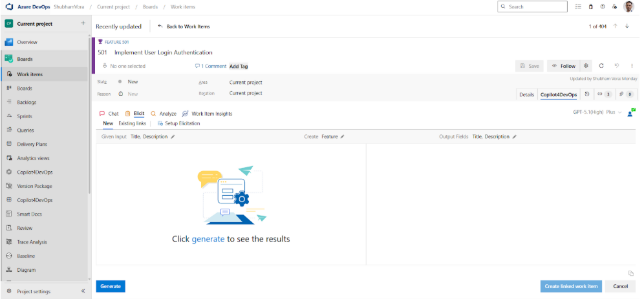
Task: Click the work item title field
Action: coord(164,52)
